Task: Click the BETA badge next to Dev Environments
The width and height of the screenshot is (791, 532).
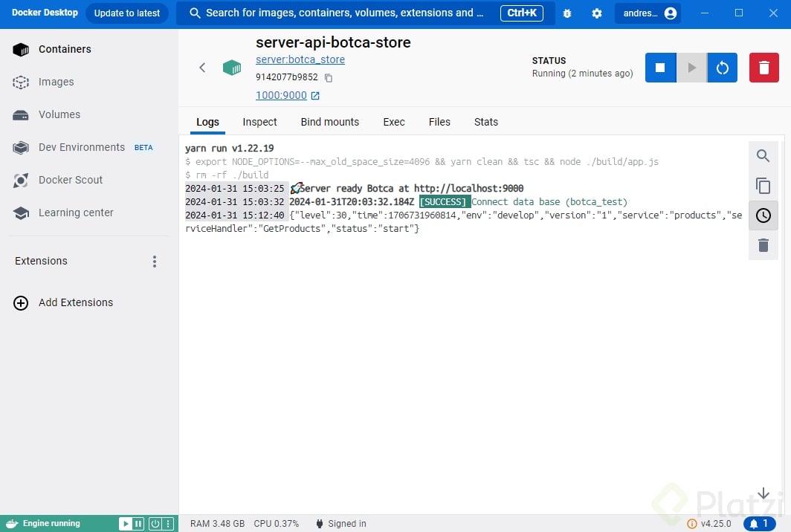Action: (x=143, y=148)
